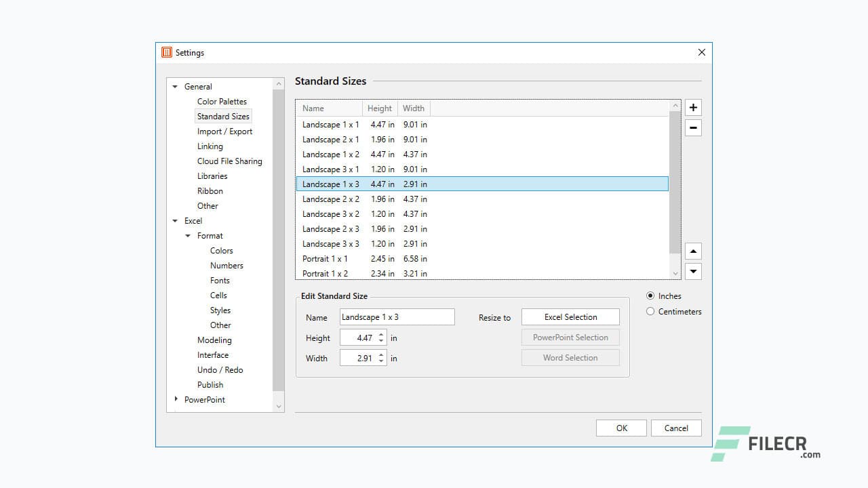Sort by the Height column header
Image resolution: width=868 pixels, height=488 pixels.
coord(379,108)
